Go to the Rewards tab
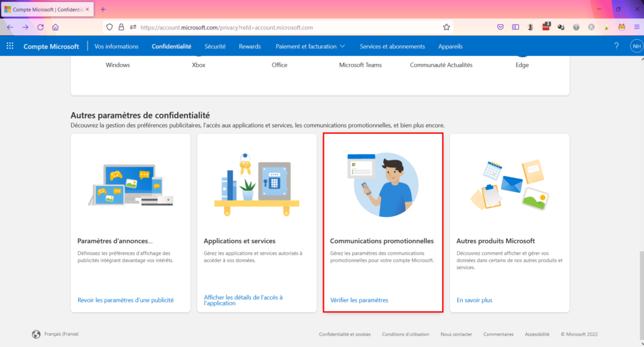The image size is (644, 347). coord(250,47)
